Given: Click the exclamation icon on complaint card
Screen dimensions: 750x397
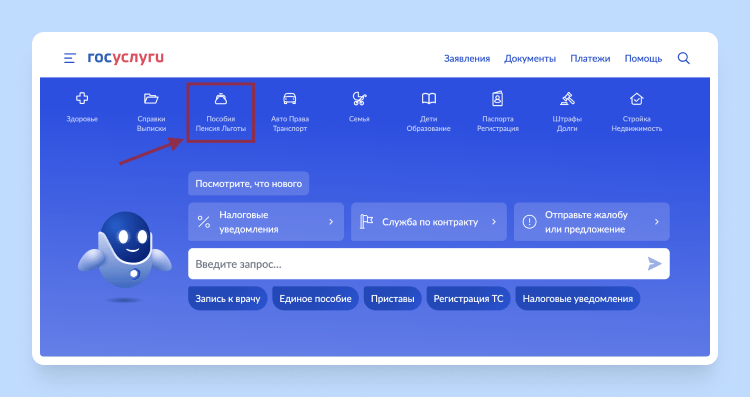Looking at the screenshot, I should pos(529,222).
